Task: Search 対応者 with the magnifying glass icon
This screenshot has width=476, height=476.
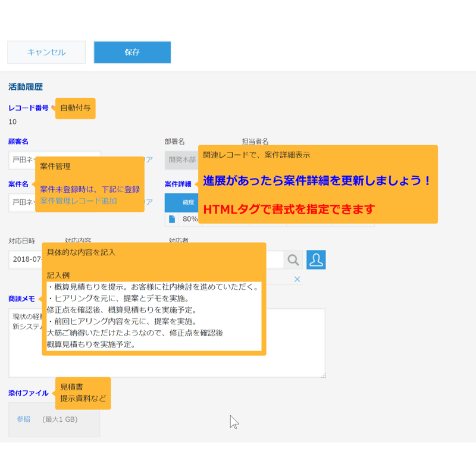Action: tap(294, 260)
